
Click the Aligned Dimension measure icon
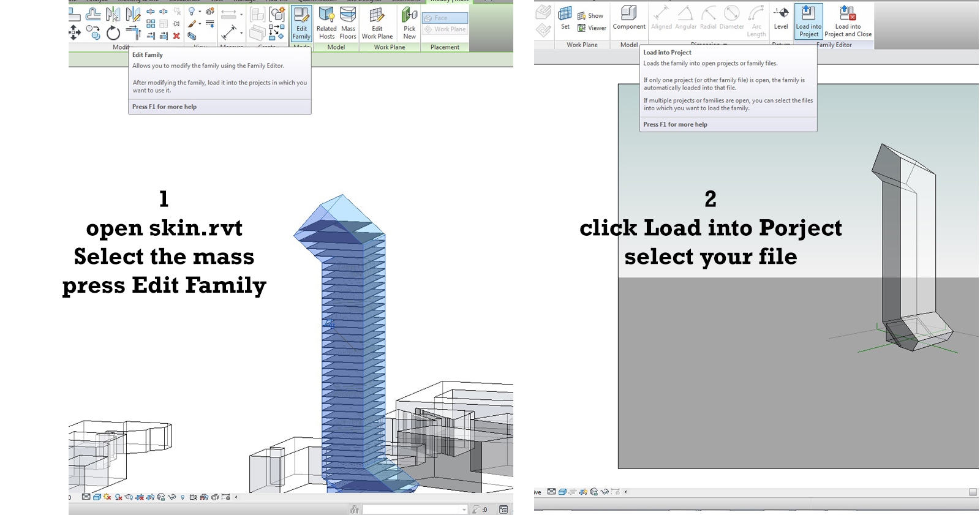pyautogui.click(x=229, y=32)
